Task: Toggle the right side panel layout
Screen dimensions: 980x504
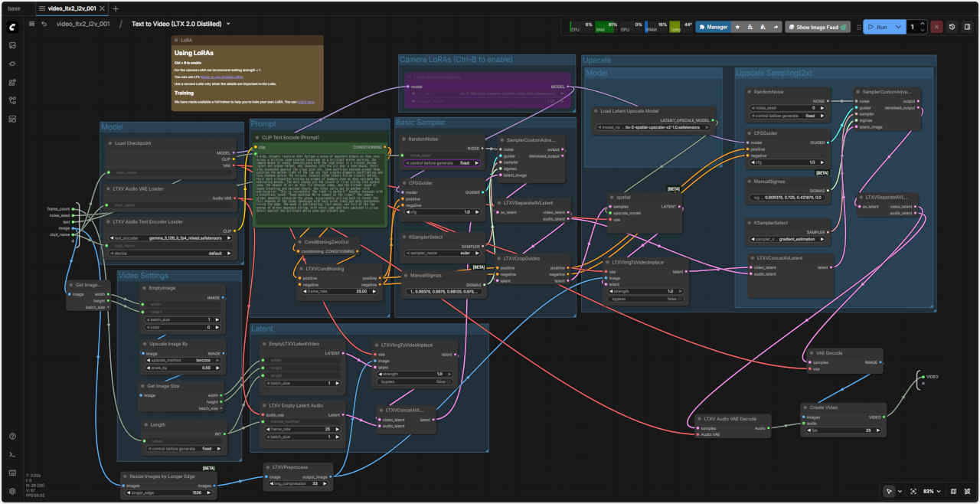Action: [x=968, y=27]
